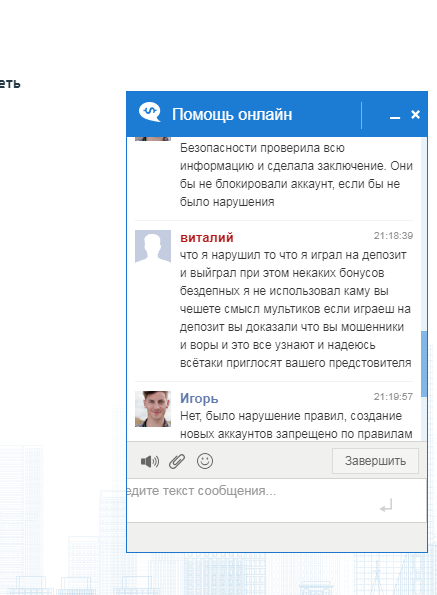Click the chat scrollbar thumb
The width and height of the screenshot is (437, 595).
(424, 364)
